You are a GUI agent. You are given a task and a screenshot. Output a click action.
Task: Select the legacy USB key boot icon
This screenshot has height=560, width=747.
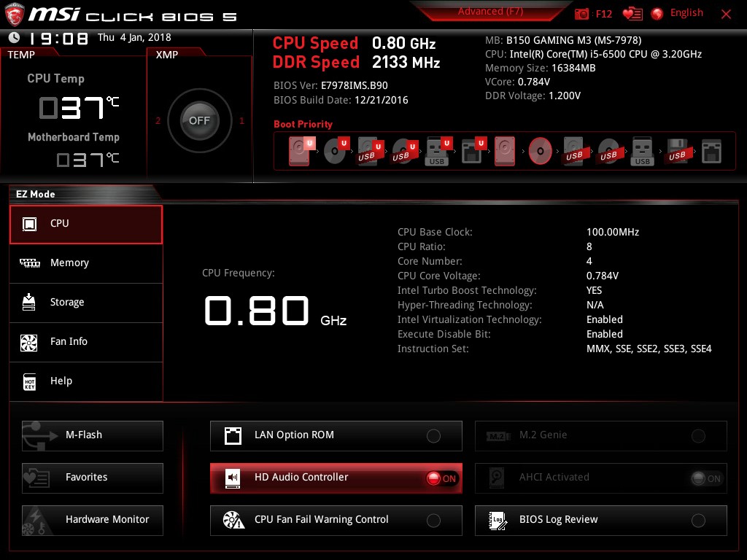pyautogui.click(x=642, y=151)
